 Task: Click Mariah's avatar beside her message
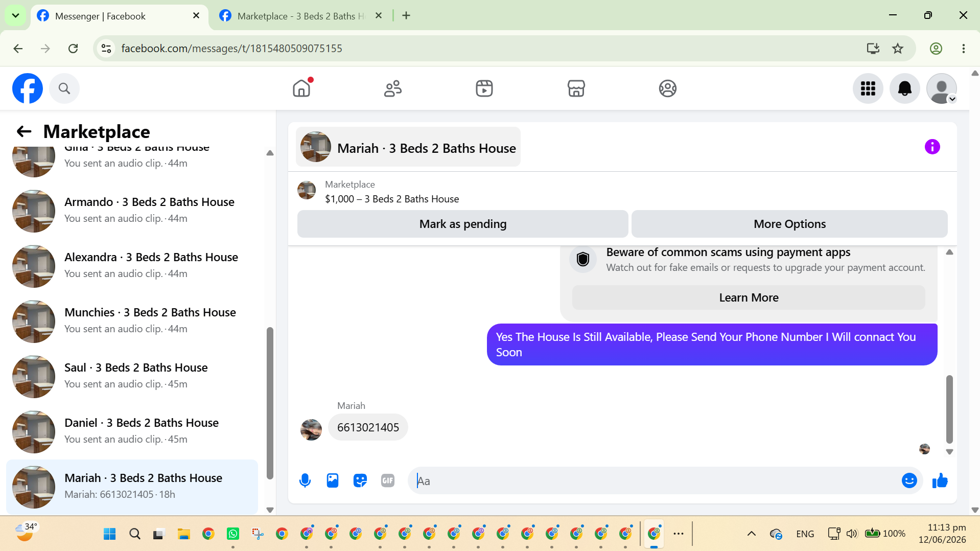(311, 429)
